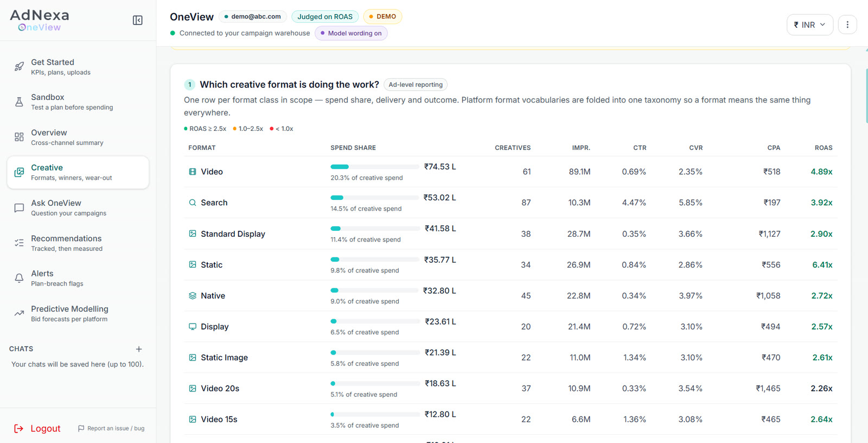Click the Logout arrow icon

(x=18, y=428)
